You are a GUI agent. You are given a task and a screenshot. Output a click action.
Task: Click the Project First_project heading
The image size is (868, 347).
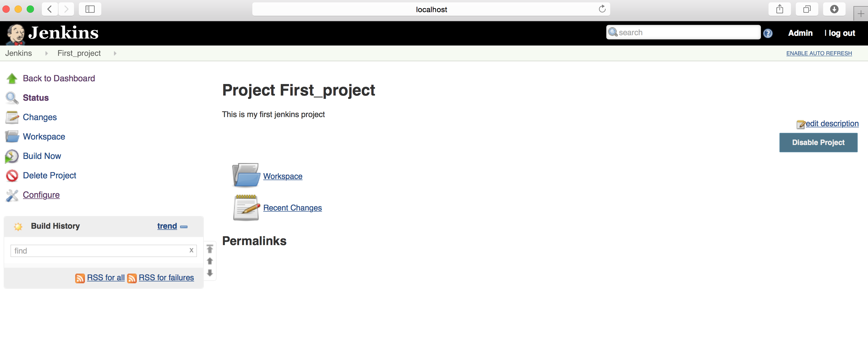coord(298,91)
